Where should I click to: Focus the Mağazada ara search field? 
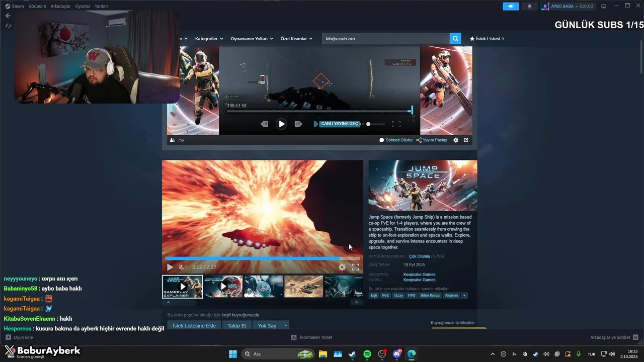(386, 39)
